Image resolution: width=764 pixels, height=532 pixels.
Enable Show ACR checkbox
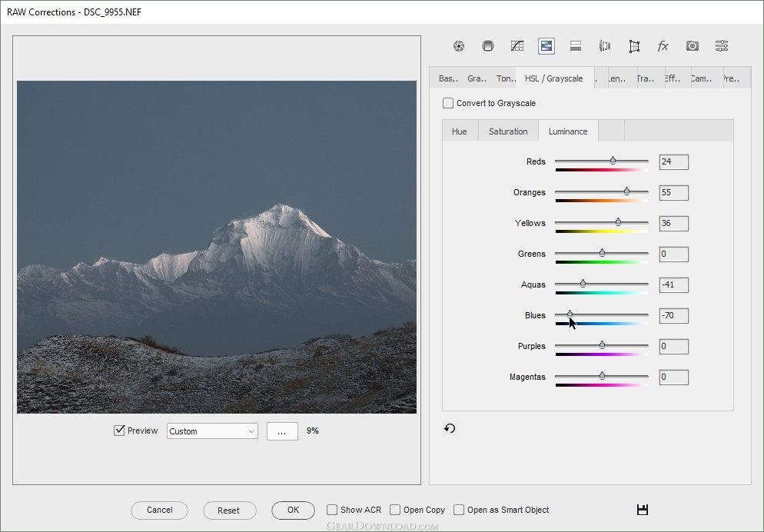pyautogui.click(x=332, y=510)
